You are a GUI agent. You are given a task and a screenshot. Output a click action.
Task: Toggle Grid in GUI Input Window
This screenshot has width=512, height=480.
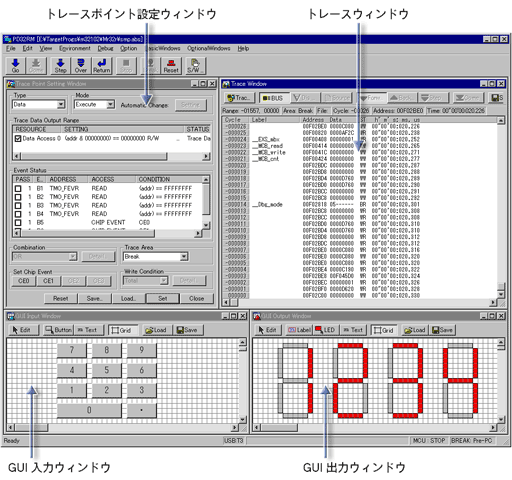point(122,330)
